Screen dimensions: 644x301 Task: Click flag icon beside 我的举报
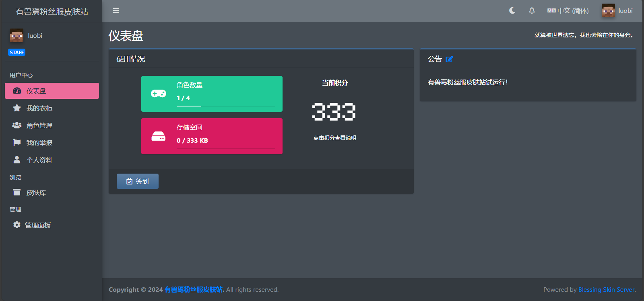(17, 142)
